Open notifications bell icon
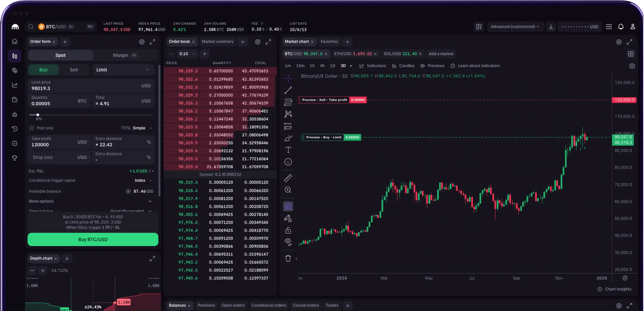Viewport: 644px width, 311px height. (621, 27)
